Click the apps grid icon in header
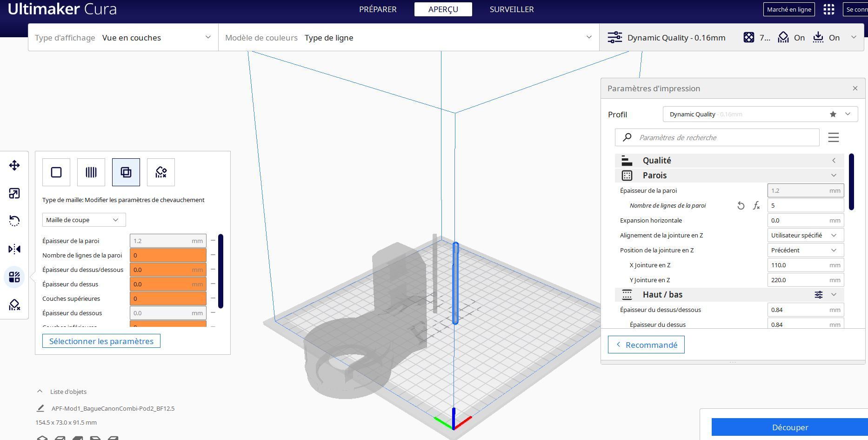The width and height of the screenshot is (868, 440). 828,9
